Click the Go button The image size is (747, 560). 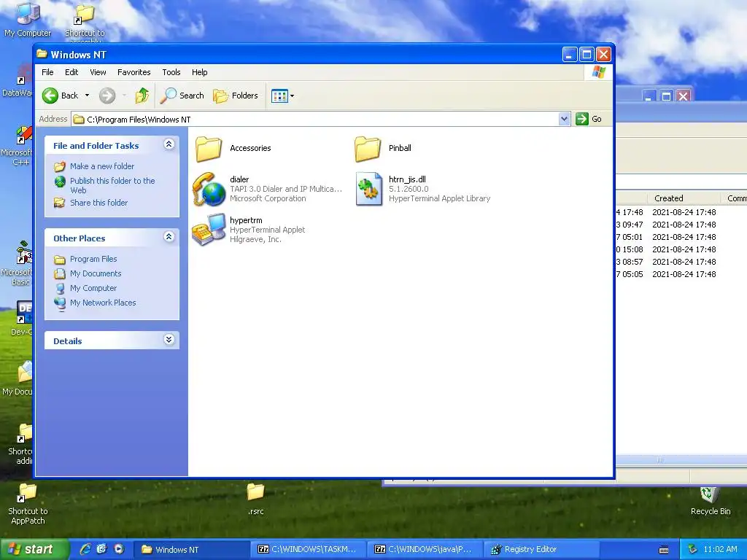tap(589, 119)
